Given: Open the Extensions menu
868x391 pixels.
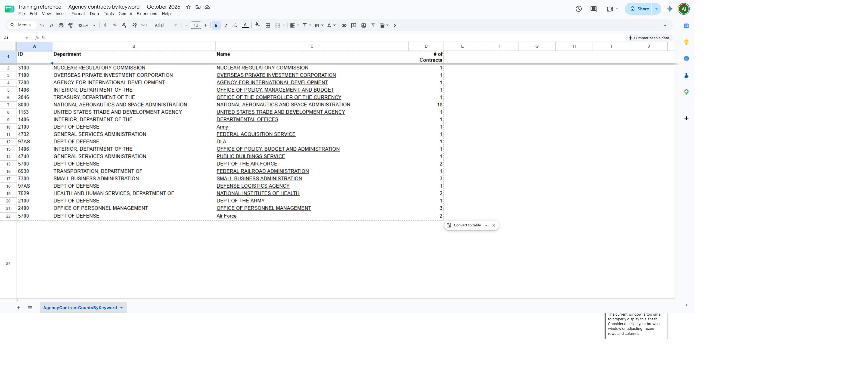Looking at the screenshot, I should (x=146, y=14).
